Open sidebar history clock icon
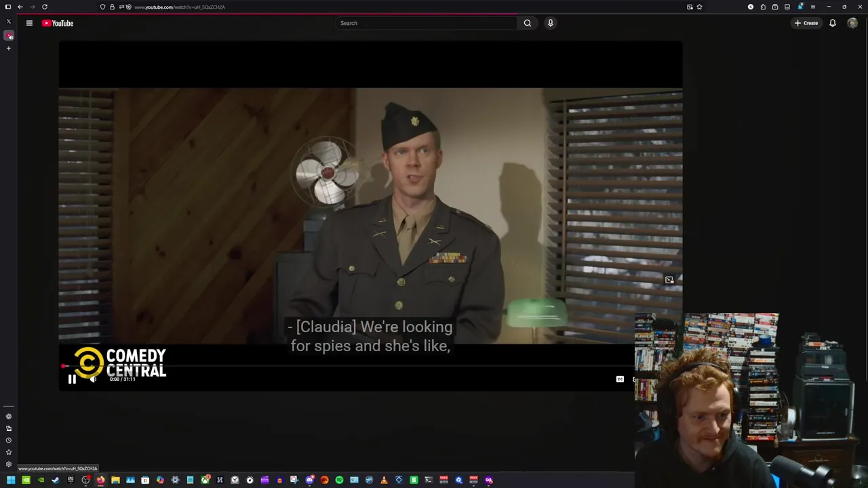Screen dimensions: 868x488 (9, 441)
